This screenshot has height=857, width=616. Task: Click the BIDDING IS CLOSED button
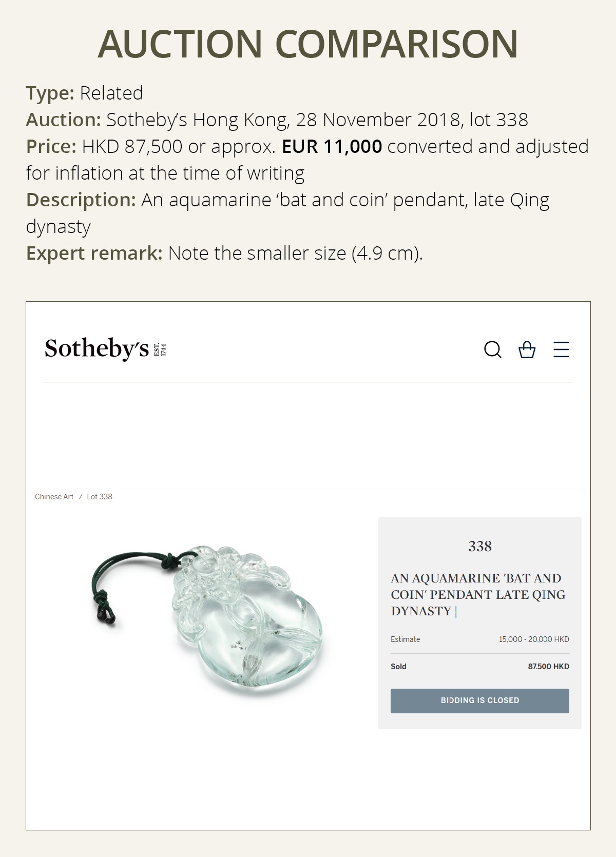pos(480,699)
